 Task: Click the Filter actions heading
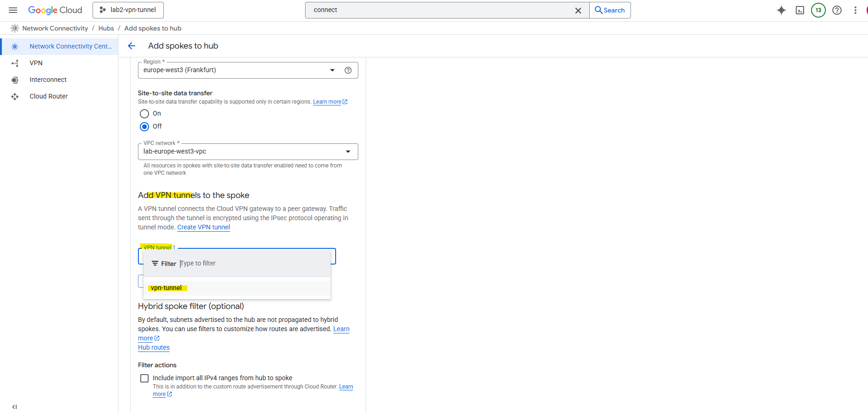(x=157, y=365)
